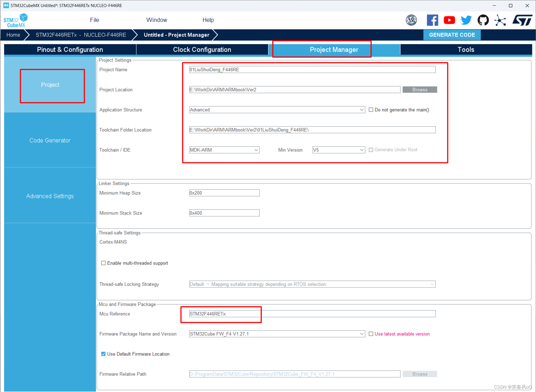
Task: Open the Min Version dropdown
Action: click(339, 150)
